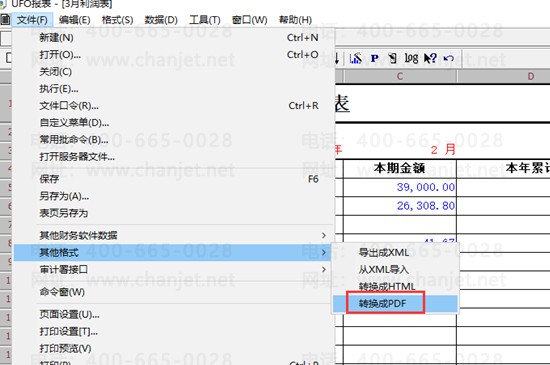The width and height of the screenshot is (550, 365).
Task: Click cell showing 39,000.00
Action: coord(400,187)
